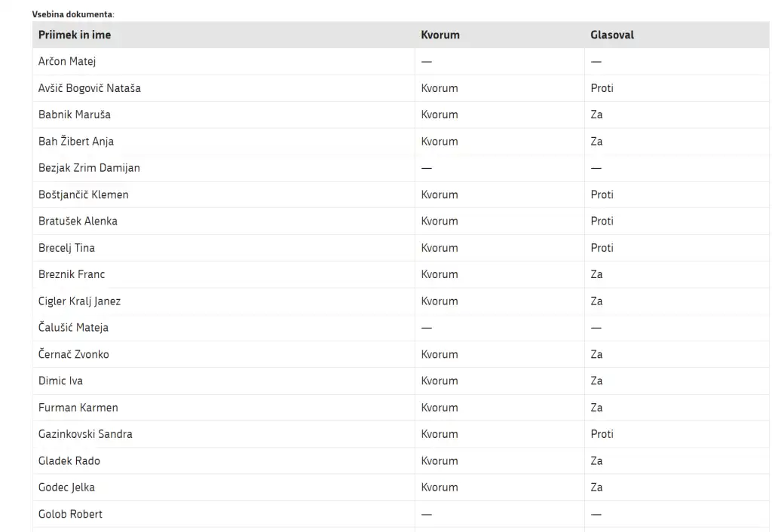Select the name 'Dimic Iva'
Image resolution: width=772 pixels, height=532 pixels.
click(60, 381)
